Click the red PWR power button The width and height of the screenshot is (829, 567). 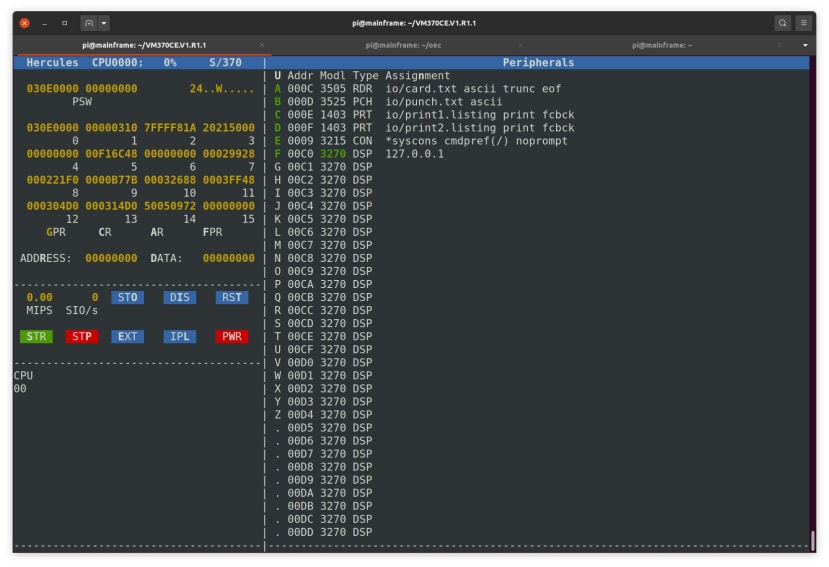click(x=232, y=336)
